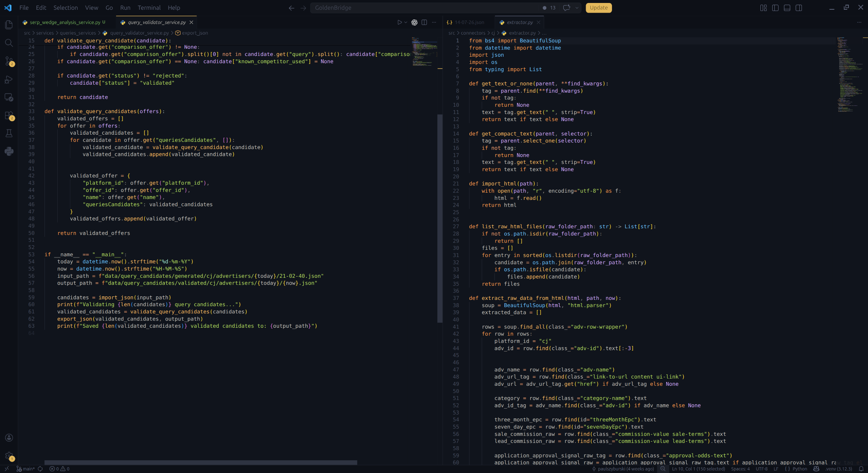Expand the queries_services breadcrumb
Screen dimensions: 868x473
(x=78, y=33)
